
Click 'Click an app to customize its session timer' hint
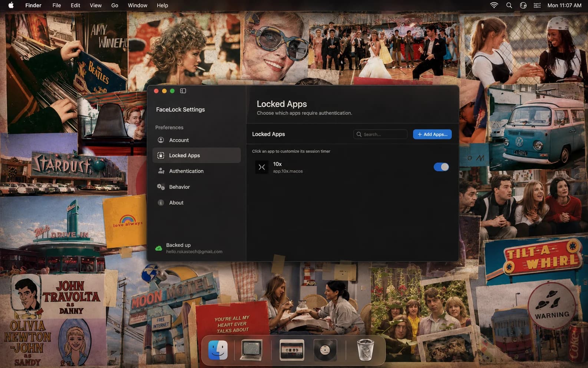click(291, 151)
